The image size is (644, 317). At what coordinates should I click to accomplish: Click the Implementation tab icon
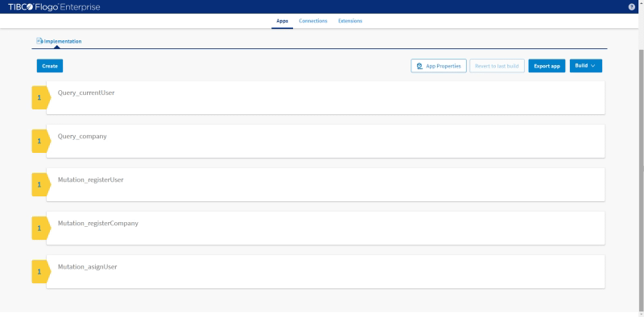point(39,41)
